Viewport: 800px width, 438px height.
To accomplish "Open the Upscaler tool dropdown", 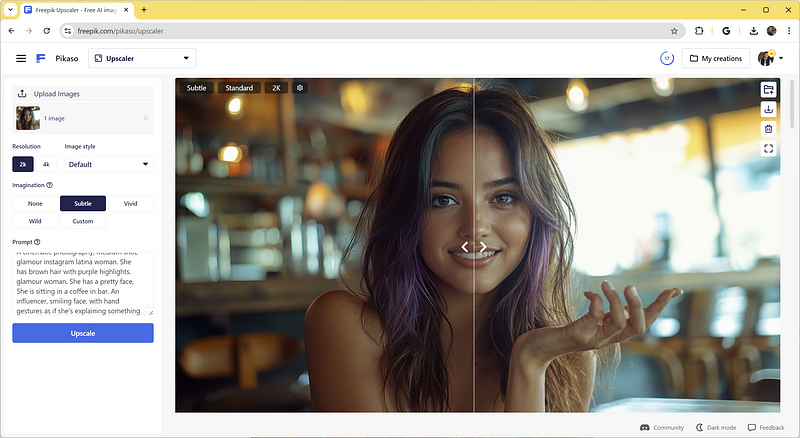I will 142,58.
